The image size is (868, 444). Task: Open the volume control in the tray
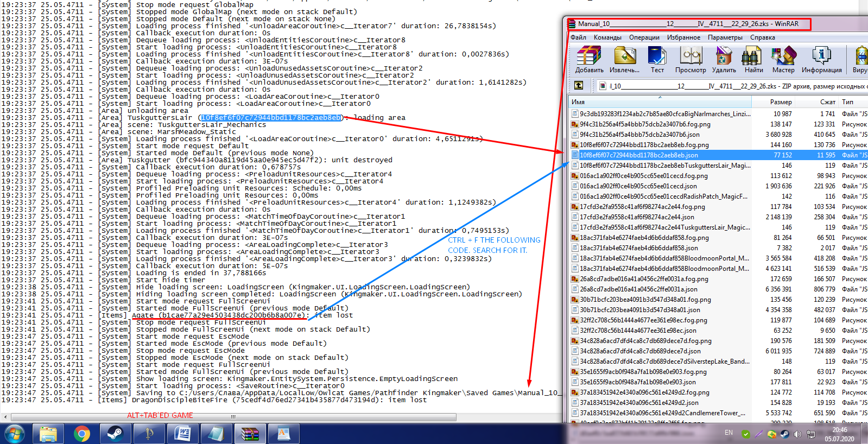click(x=797, y=434)
